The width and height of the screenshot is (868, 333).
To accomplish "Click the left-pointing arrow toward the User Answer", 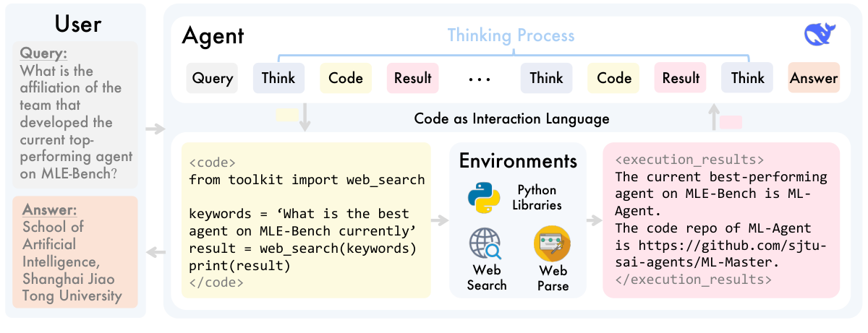I will point(155,252).
